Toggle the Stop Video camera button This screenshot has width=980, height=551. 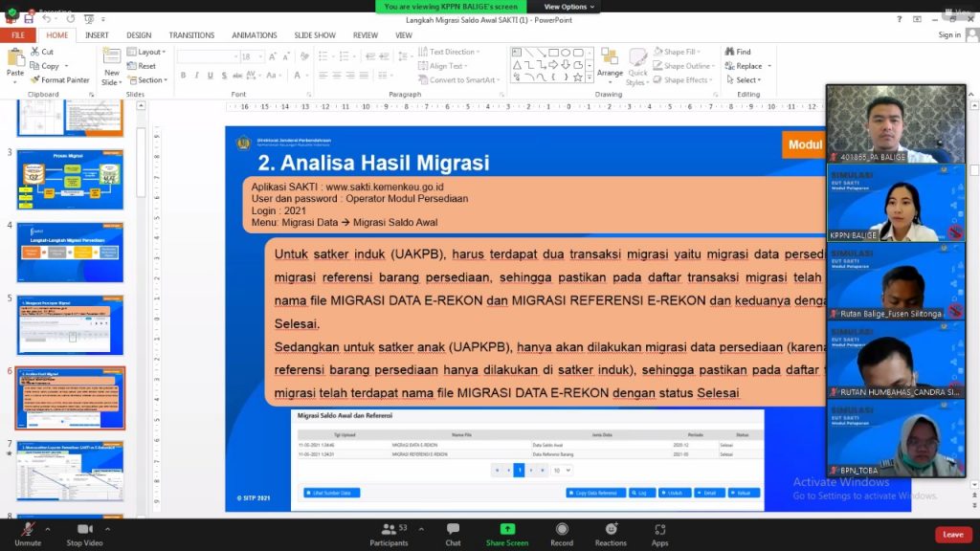coord(85,530)
